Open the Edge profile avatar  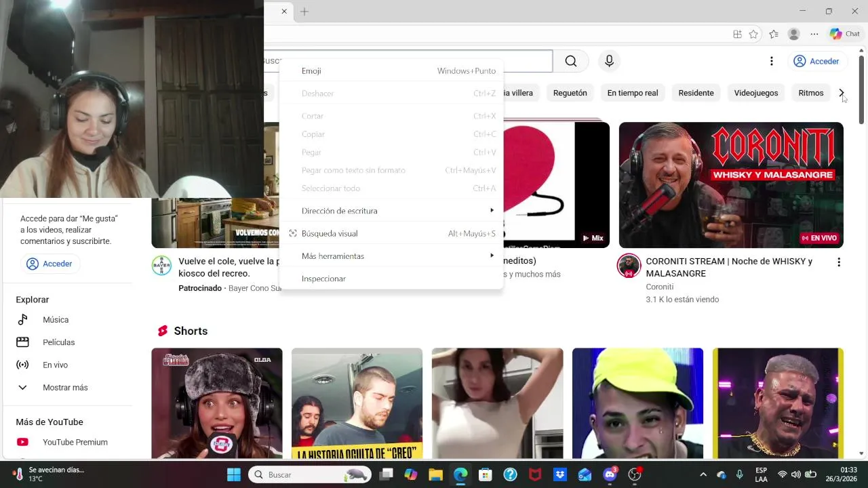[794, 34]
